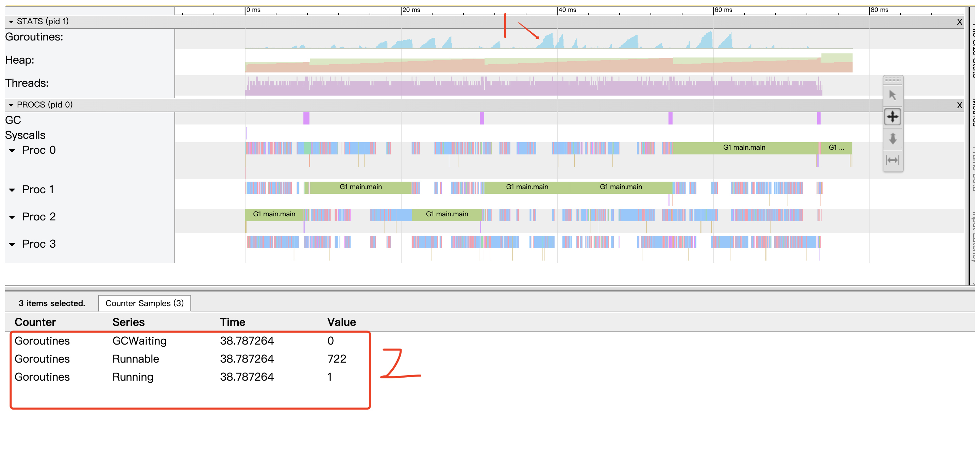This screenshot has width=980, height=449.
Task: Open the Counter Samples (3) tab
Action: (x=145, y=303)
